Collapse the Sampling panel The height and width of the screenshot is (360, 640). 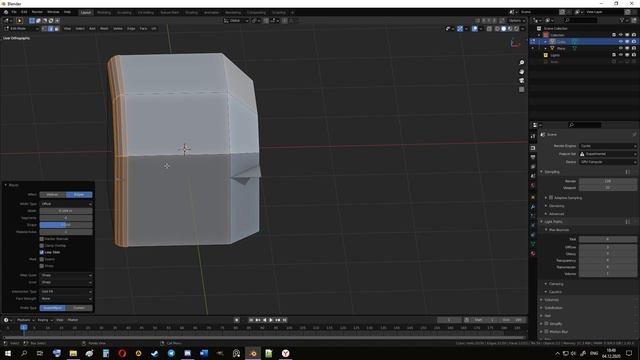click(542, 172)
